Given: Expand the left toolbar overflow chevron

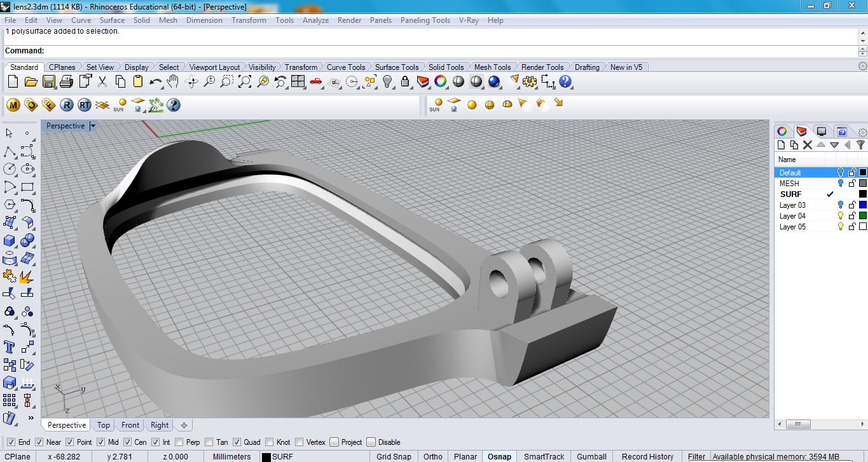Looking at the screenshot, I should coord(31,418).
